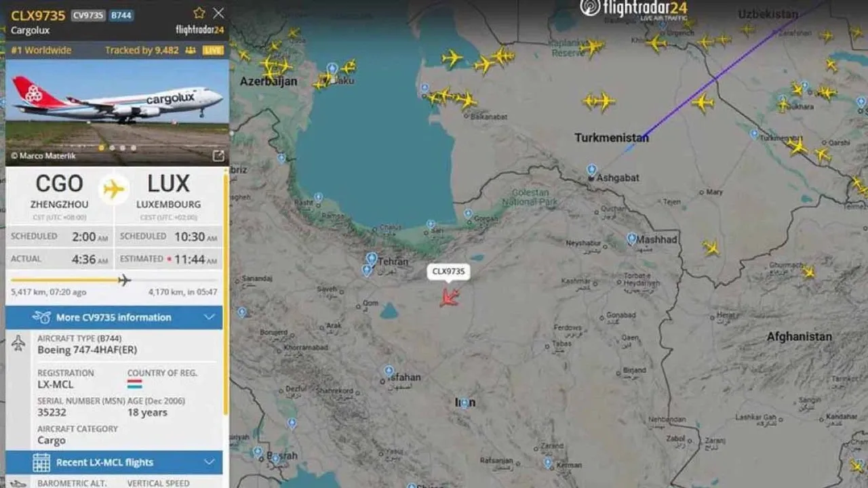Click the B744 aircraft type badge
Image resolution: width=868 pixels, height=488 pixels.
(121, 14)
